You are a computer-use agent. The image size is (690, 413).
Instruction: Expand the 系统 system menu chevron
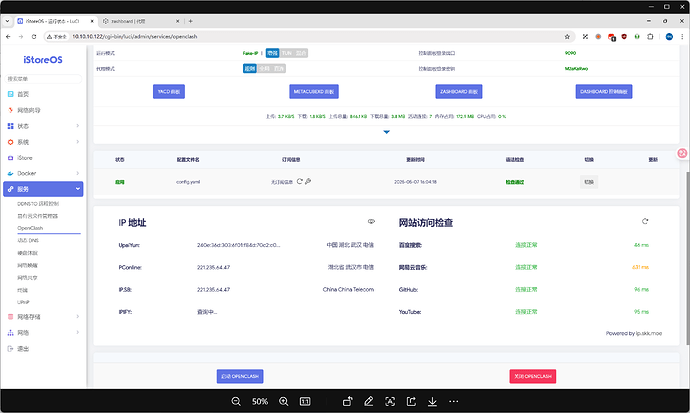pyautogui.click(x=77, y=142)
